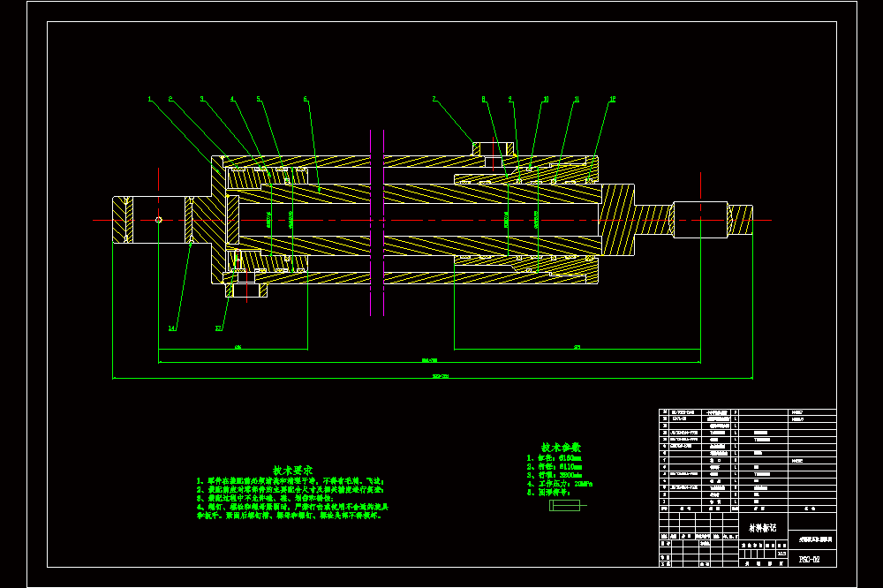Click part callout number 10
The image size is (883, 588).
click(x=545, y=99)
